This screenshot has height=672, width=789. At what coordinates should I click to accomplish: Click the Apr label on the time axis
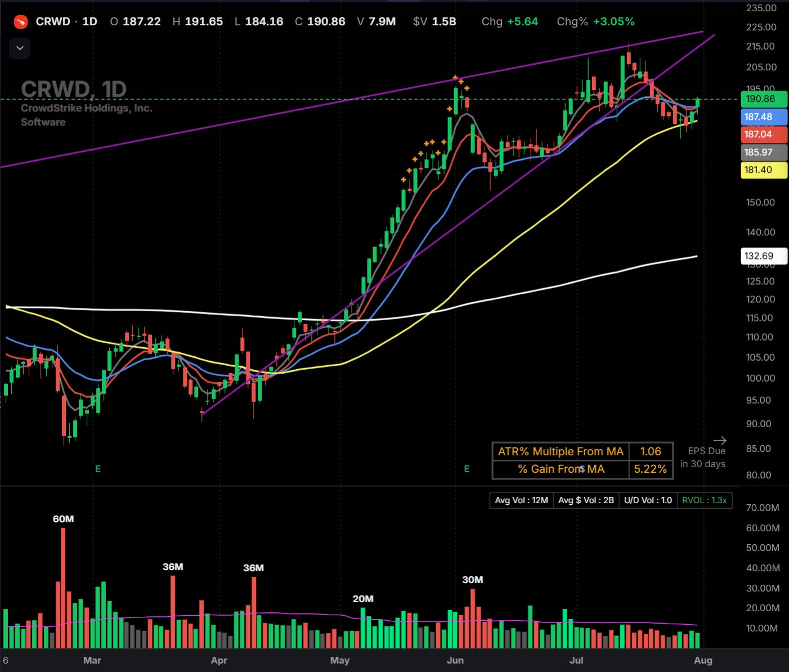[219, 660]
